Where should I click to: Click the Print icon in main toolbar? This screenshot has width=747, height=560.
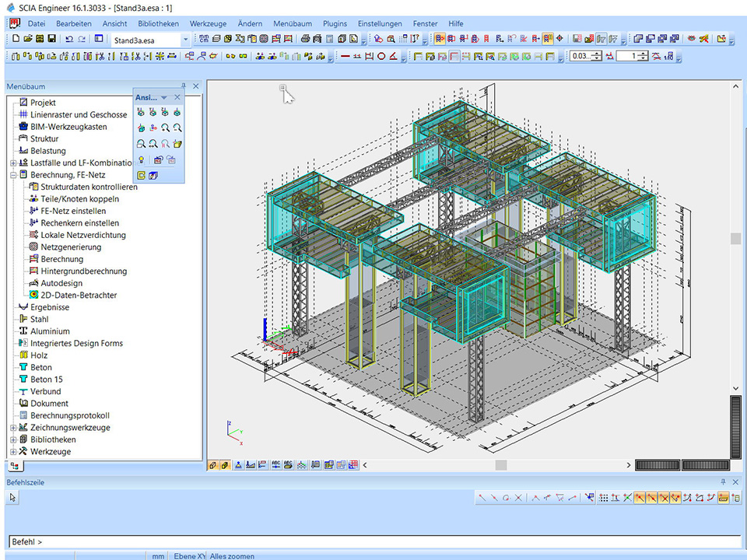pos(306,39)
